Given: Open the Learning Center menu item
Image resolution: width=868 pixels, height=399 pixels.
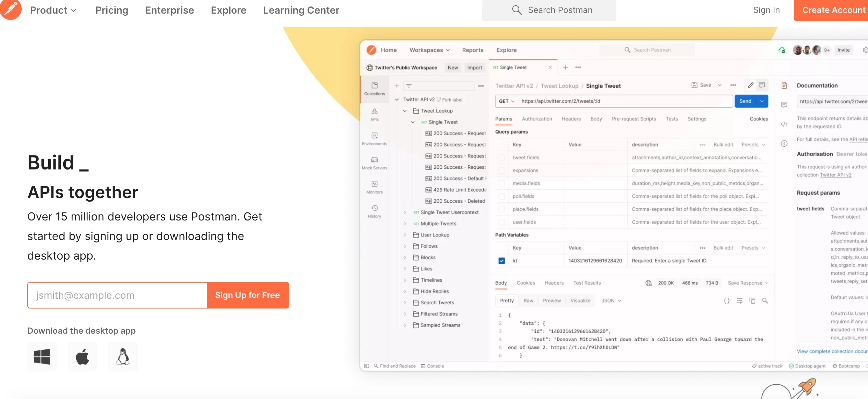Looking at the screenshot, I should (301, 10).
